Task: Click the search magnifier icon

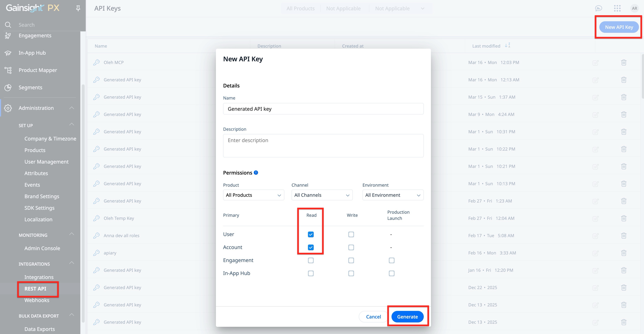Action: click(8, 25)
